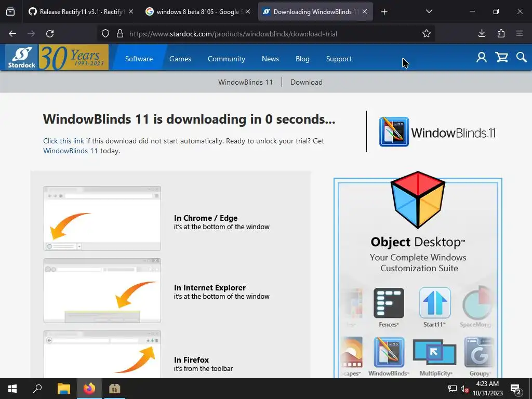Open notification action center
This screenshot has width=532, height=399.
coord(516,389)
